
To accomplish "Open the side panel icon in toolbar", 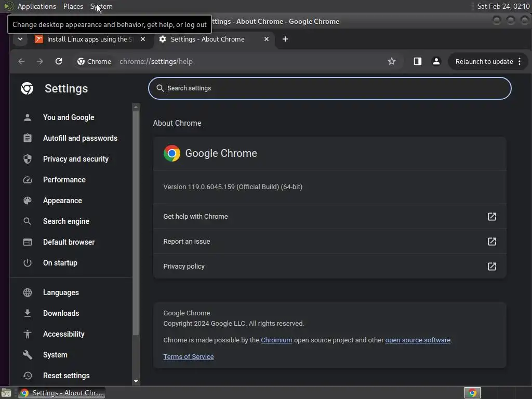I will (x=417, y=61).
